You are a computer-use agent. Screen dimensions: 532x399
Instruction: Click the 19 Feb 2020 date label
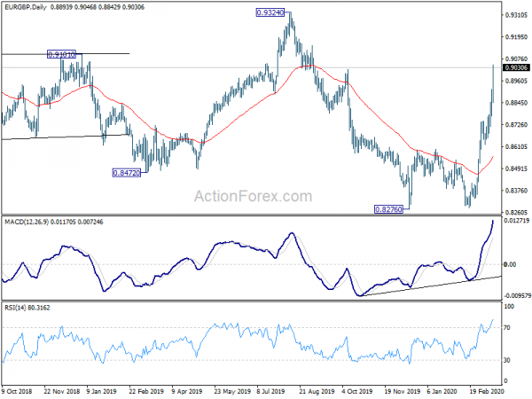[487, 391]
